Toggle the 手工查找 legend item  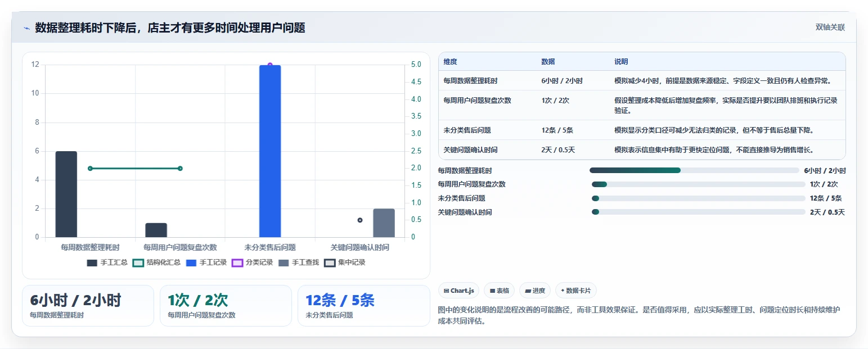coord(299,262)
